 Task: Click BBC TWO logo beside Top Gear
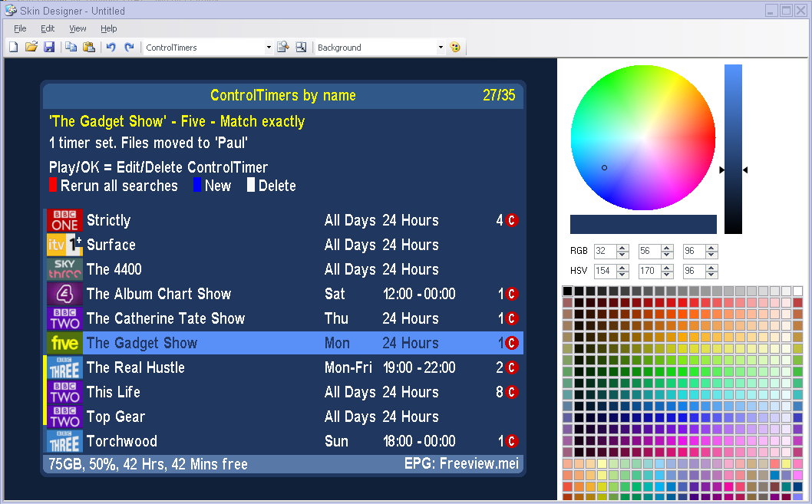coord(64,417)
